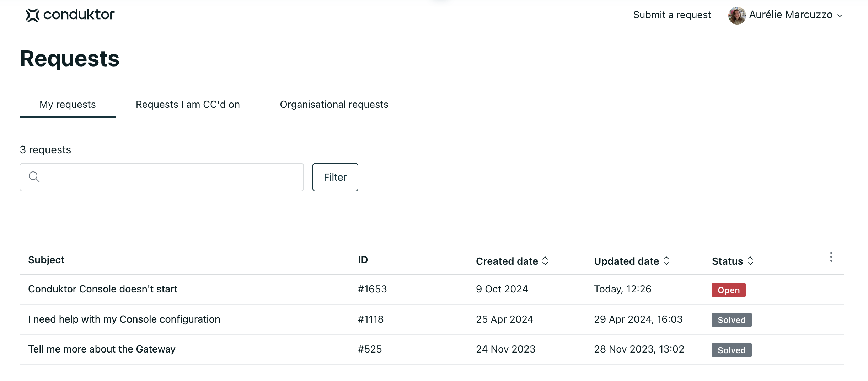
Task: Switch to My requests tab
Action: click(68, 104)
